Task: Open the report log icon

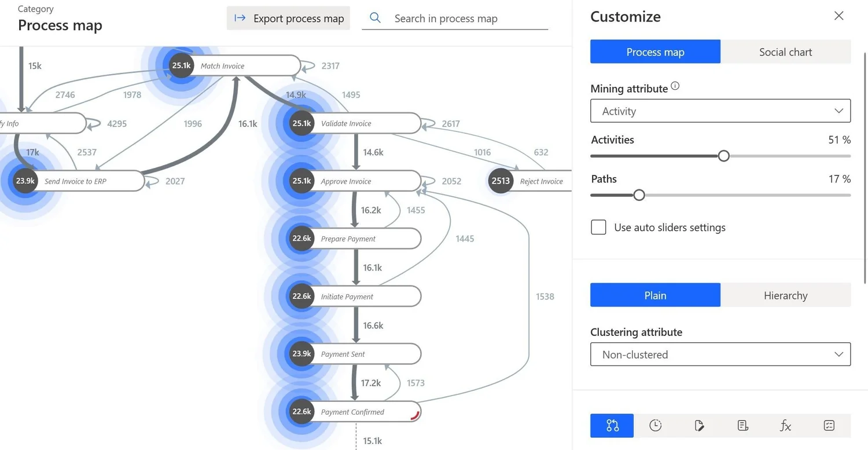Action: click(742, 425)
